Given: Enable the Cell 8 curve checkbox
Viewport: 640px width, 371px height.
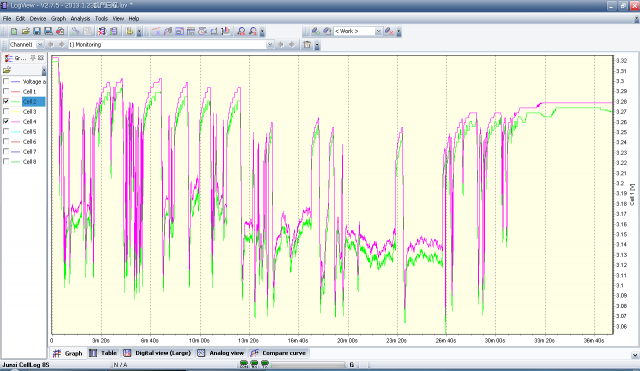Looking at the screenshot, I should coord(6,161).
